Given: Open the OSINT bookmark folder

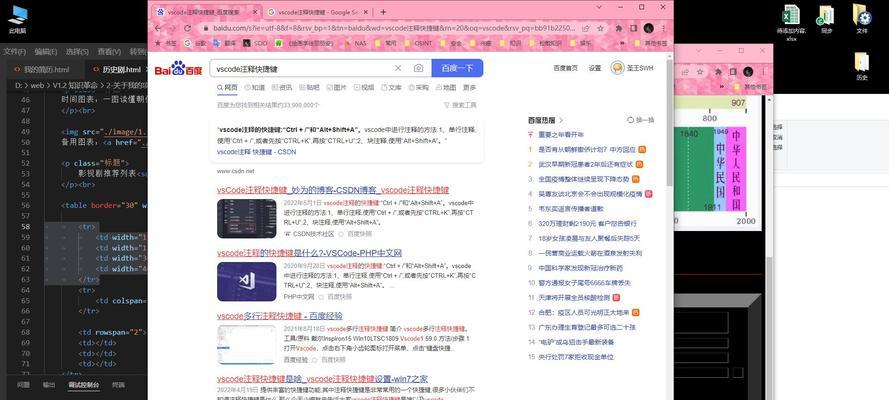Looking at the screenshot, I should (418, 42).
